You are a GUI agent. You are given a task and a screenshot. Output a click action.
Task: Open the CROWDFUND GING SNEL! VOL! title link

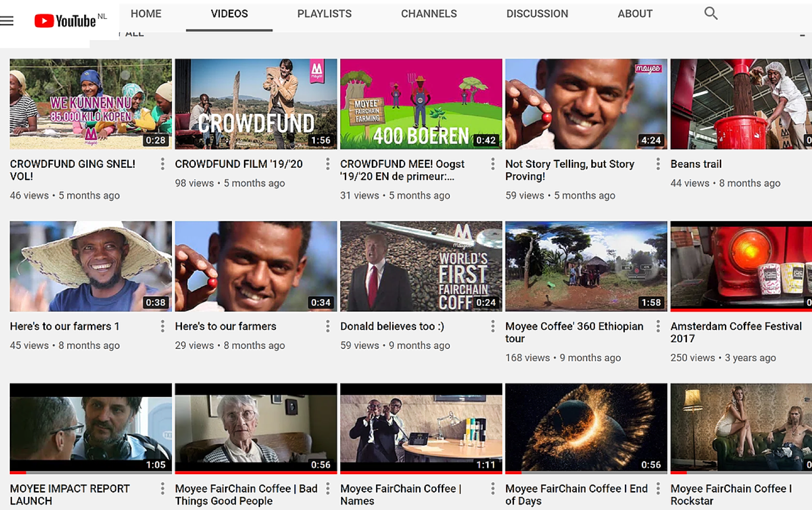72,170
